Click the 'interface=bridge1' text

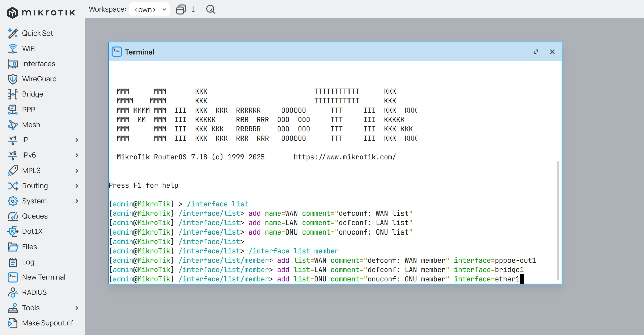point(489,270)
